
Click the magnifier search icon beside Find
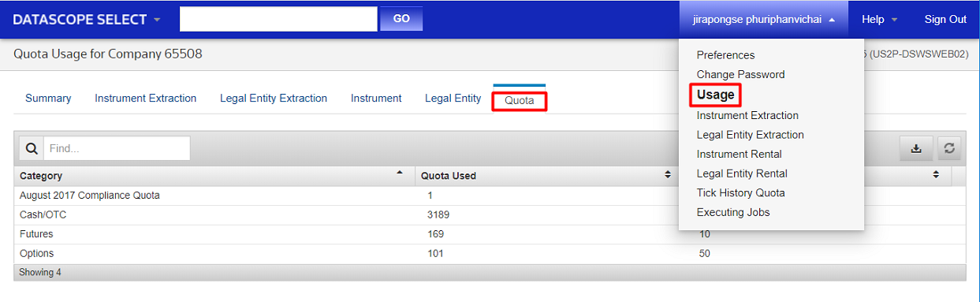pyautogui.click(x=32, y=148)
